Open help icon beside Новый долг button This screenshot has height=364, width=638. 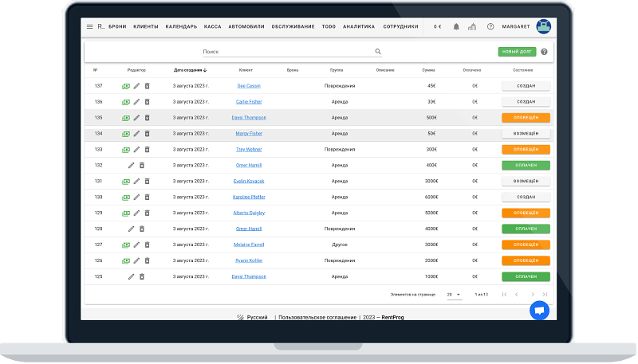pyautogui.click(x=544, y=52)
